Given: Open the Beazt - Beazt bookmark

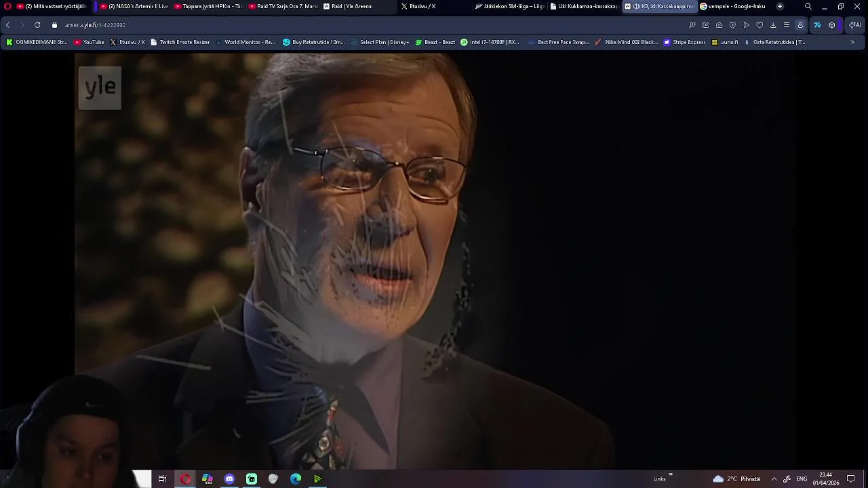Looking at the screenshot, I should [x=435, y=42].
